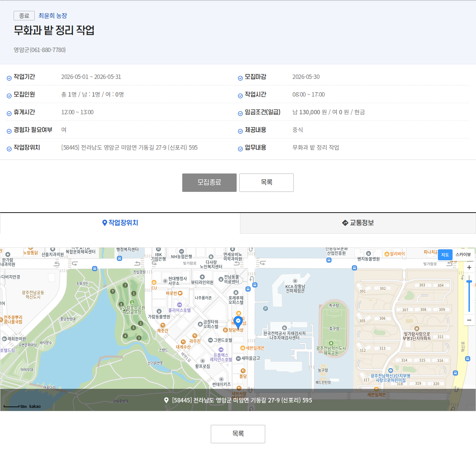Click the 제줏간 restaurant marker
Screen dimensions: 476x464
(163, 325)
